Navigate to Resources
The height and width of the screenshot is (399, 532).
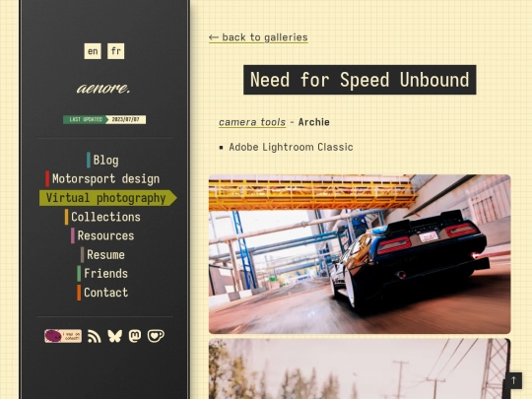coord(102,235)
